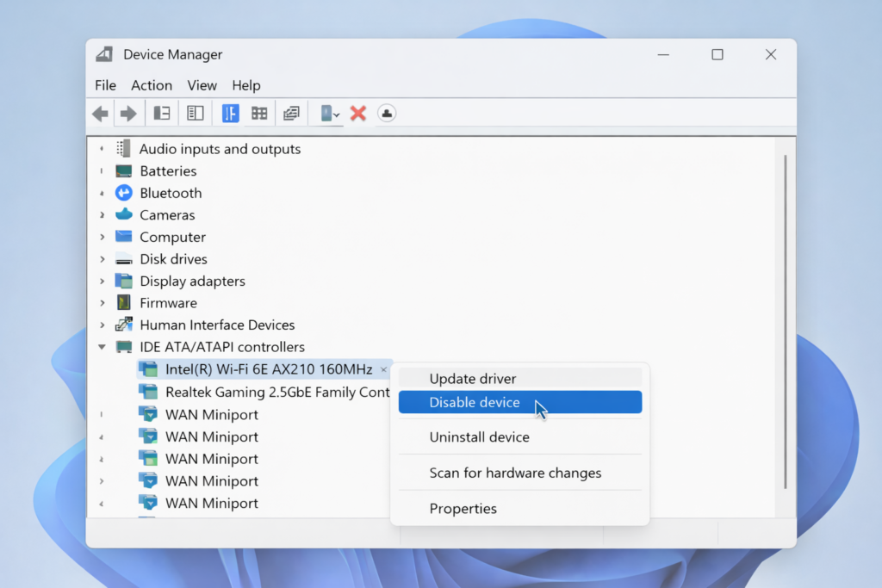
Task: Expand the Human Interface Devices node
Action: click(x=102, y=325)
